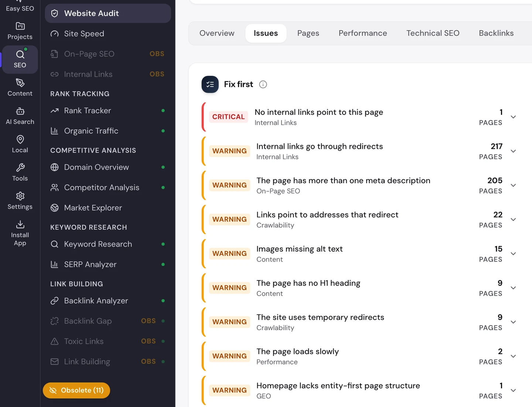Click Install App download icon

click(20, 224)
